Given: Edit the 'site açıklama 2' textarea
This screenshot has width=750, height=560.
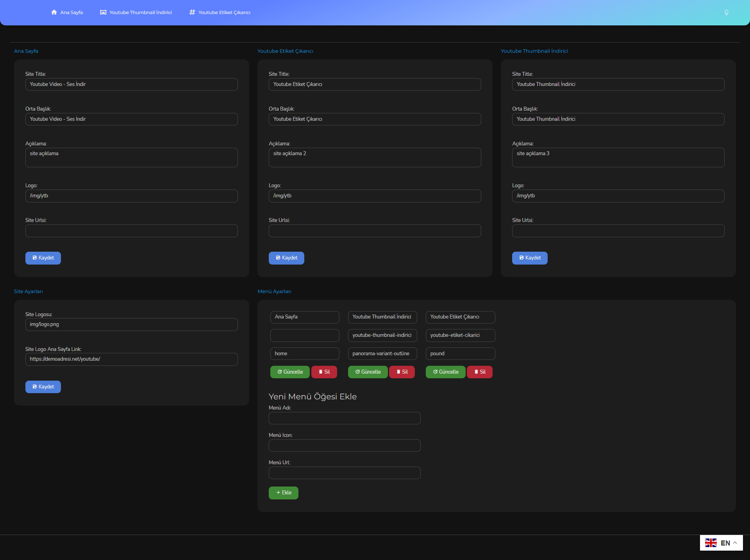Looking at the screenshot, I should (x=375, y=157).
